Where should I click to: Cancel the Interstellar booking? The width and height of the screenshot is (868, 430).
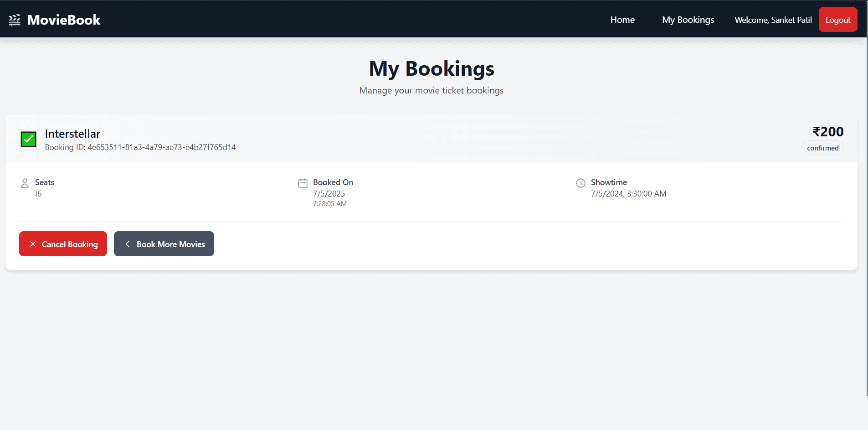point(63,244)
